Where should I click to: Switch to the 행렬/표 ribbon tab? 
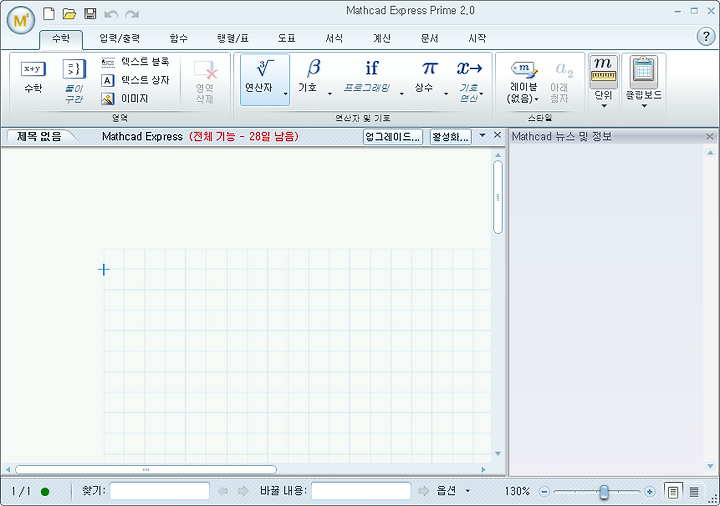pyautogui.click(x=233, y=39)
